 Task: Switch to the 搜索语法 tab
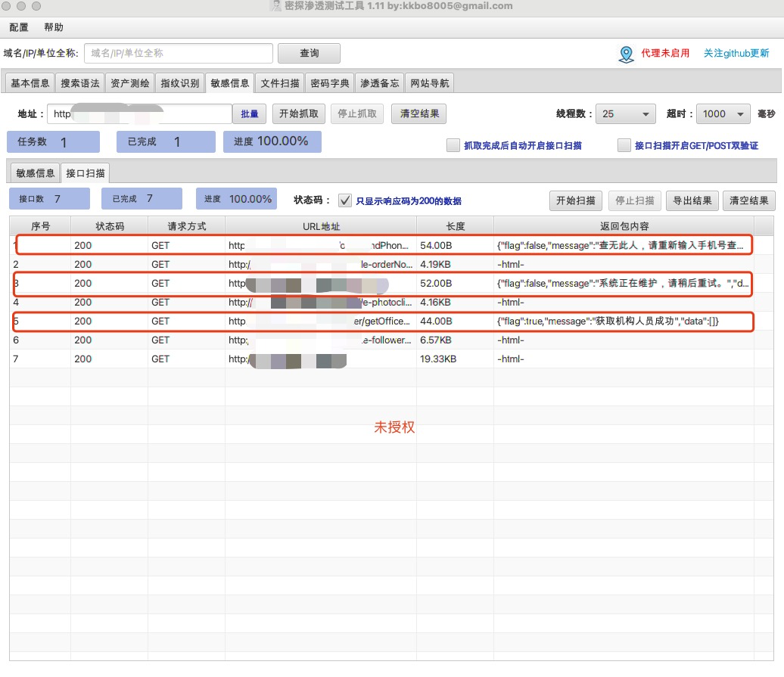[x=80, y=83]
